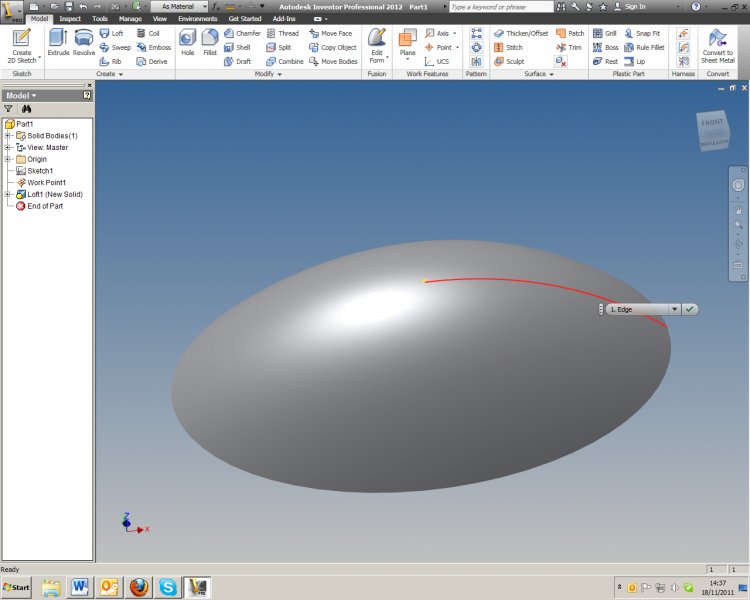The image size is (750, 600).
Task: Select the Extrude tool
Action: (x=58, y=42)
